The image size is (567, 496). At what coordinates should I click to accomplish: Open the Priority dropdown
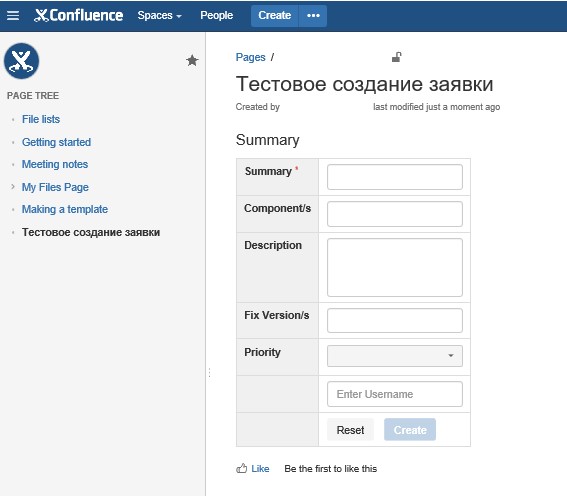(x=395, y=356)
